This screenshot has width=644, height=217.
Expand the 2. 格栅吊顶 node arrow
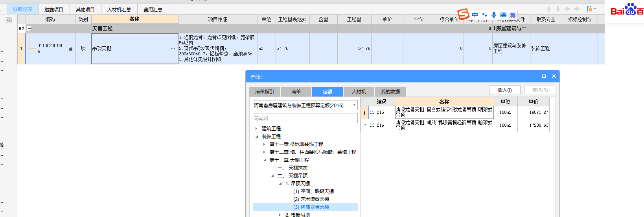[280, 215]
